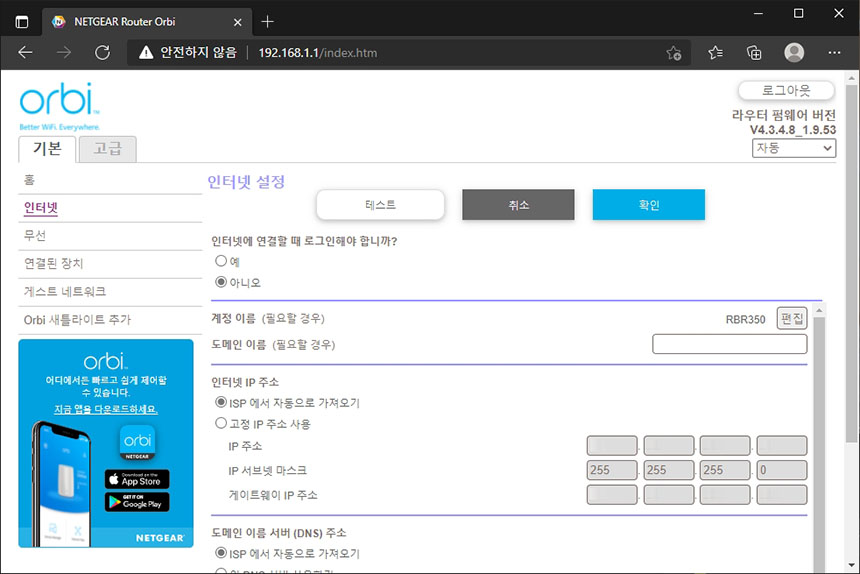860x574 pixels.
Task: Click the 인터넷 설정 heading
Action: click(x=246, y=181)
